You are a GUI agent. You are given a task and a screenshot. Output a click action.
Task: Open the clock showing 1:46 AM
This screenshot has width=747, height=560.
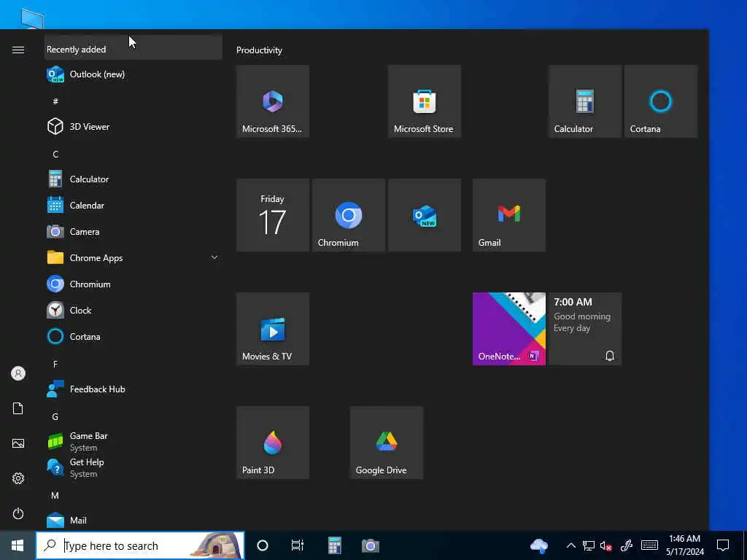tap(684, 545)
